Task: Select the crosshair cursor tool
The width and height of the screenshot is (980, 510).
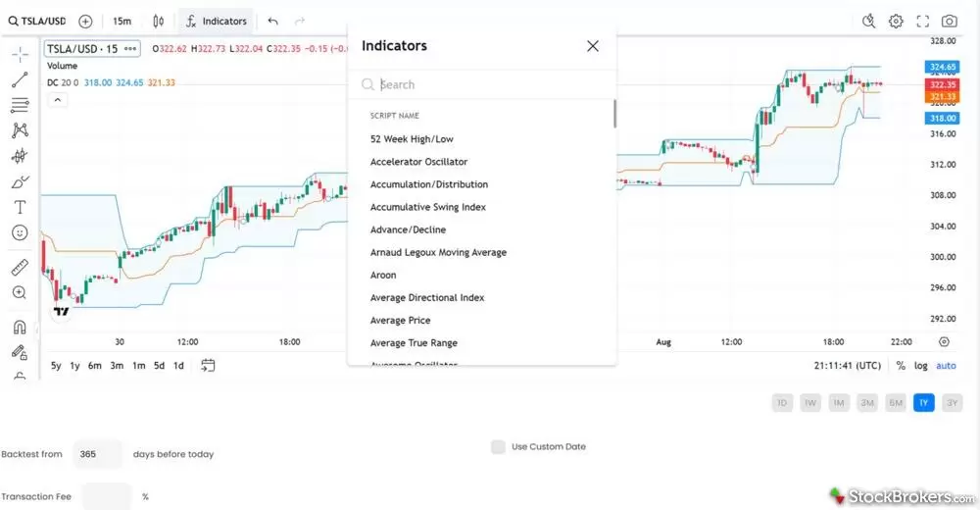Action: point(20,55)
